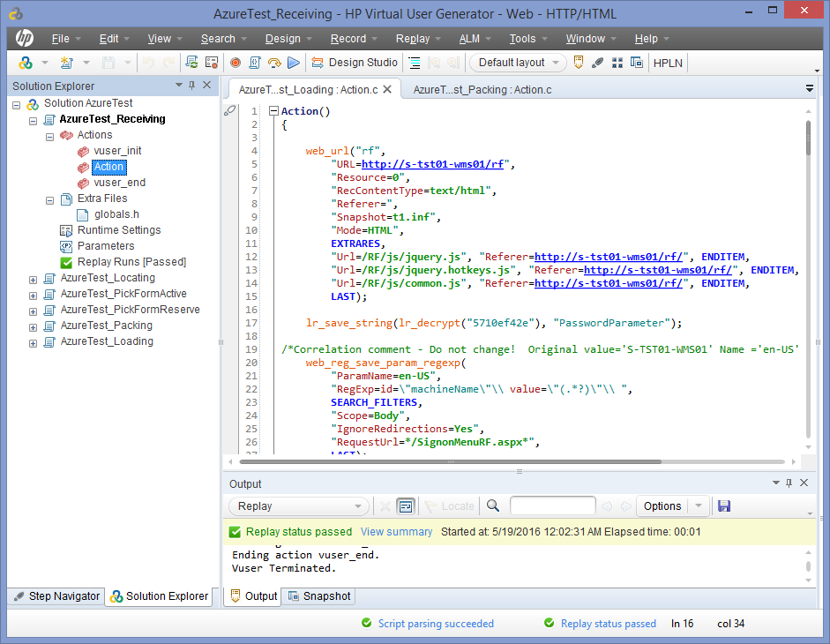
Task: Open http://s-tst01-wms01/rf link on line 5
Action: (x=432, y=164)
